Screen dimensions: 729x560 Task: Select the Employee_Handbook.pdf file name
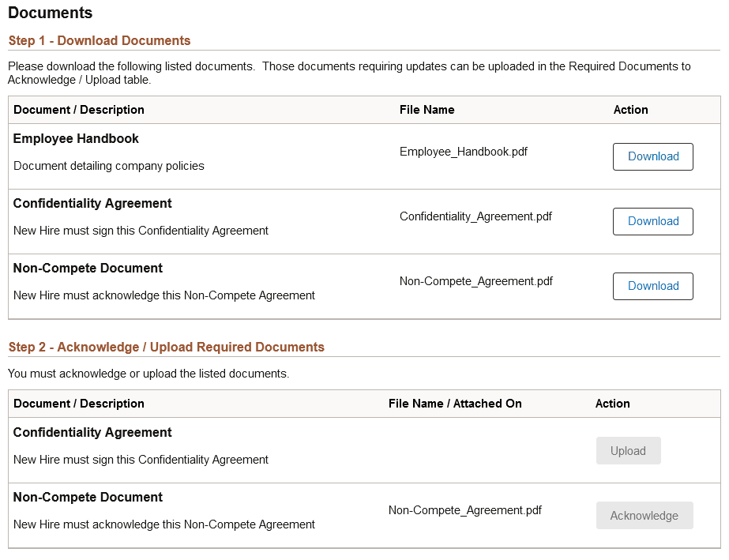tap(464, 152)
